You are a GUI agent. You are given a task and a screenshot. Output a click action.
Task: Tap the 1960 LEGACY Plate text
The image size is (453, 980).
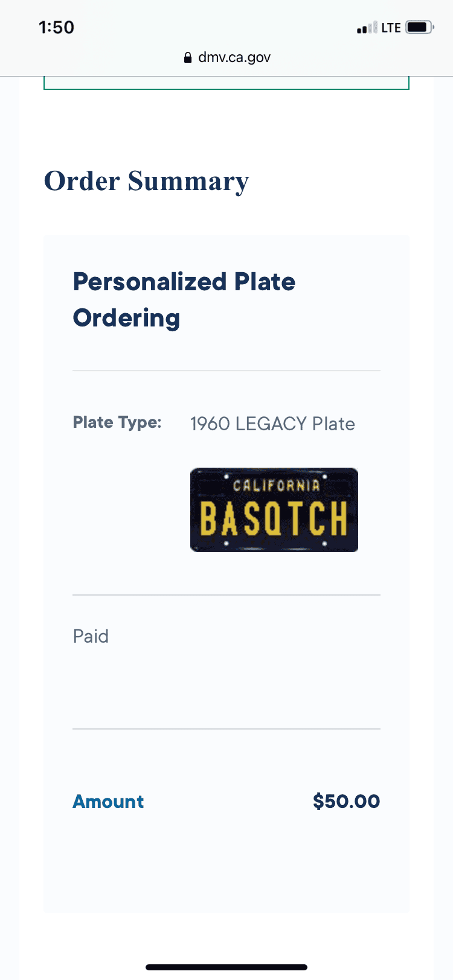point(272,424)
